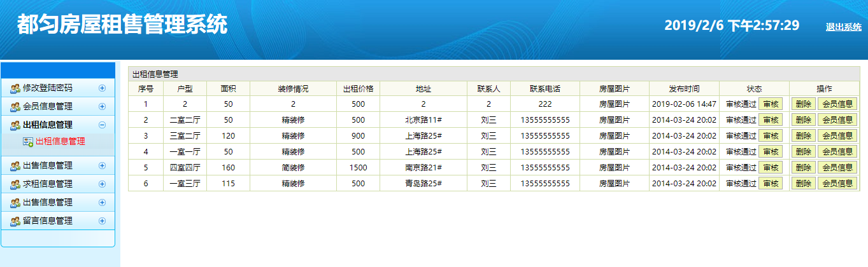Click the 修改登陆密码 users icon

pyautogui.click(x=15, y=88)
